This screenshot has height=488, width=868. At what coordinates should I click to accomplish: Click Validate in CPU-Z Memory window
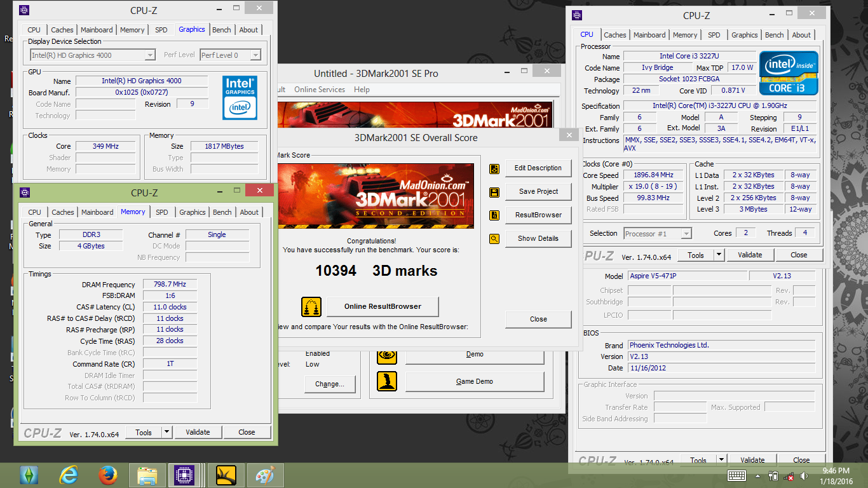tap(198, 432)
